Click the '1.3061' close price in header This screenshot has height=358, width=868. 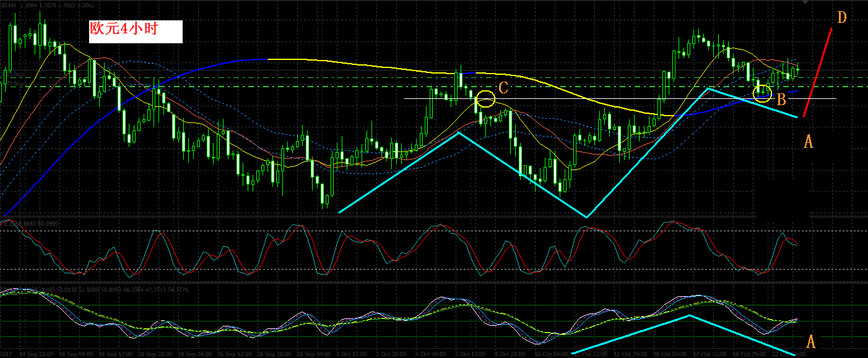[86, 5]
